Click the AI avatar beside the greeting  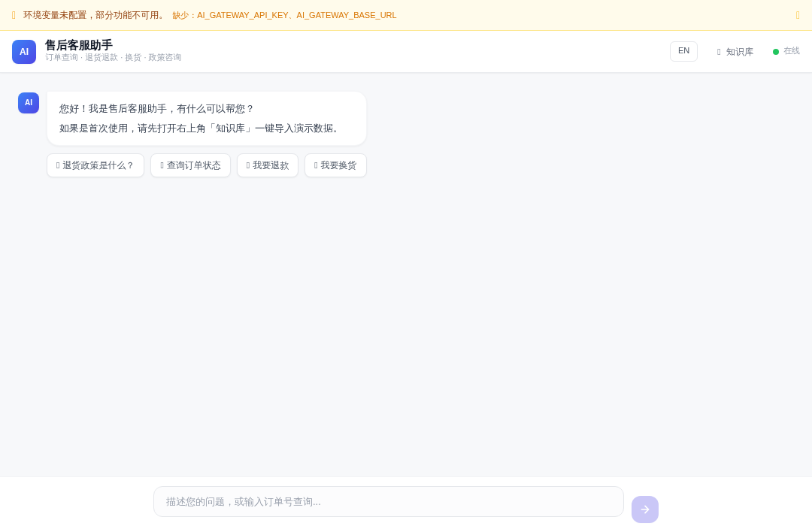(29, 103)
